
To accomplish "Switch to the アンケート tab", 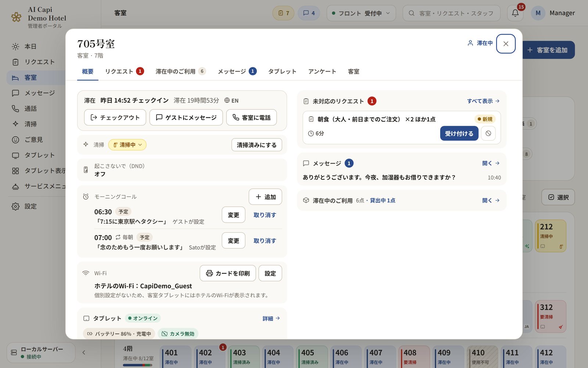I will 322,71.
